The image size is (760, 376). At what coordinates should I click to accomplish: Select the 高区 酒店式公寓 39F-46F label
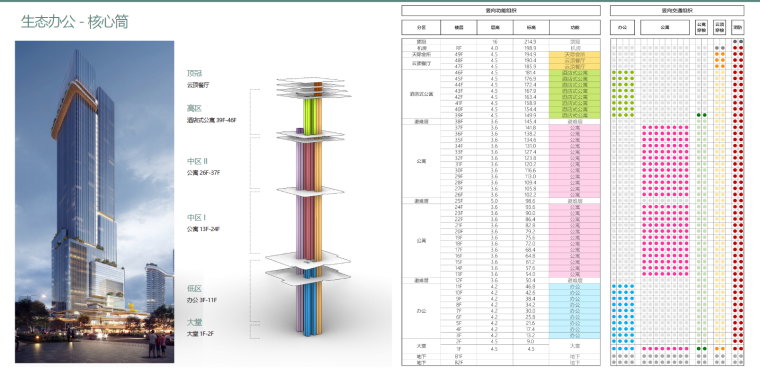coord(212,114)
